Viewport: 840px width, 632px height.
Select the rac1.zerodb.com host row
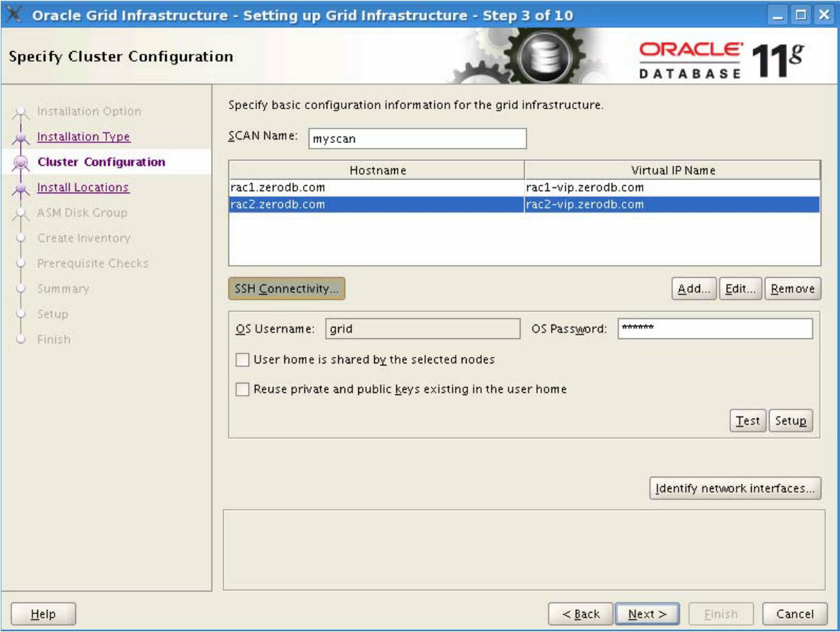pyautogui.click(x=376, y=187)
